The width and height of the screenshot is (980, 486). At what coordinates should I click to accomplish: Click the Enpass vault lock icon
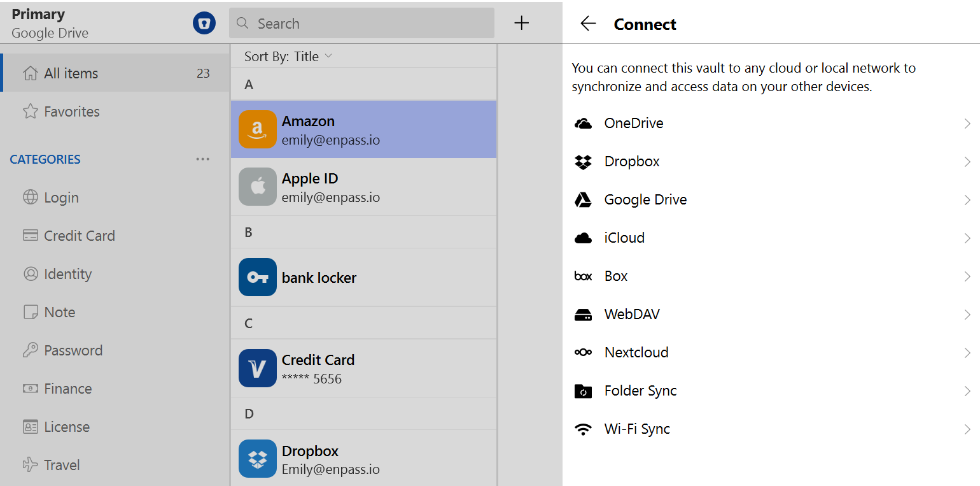click(204, 24)
